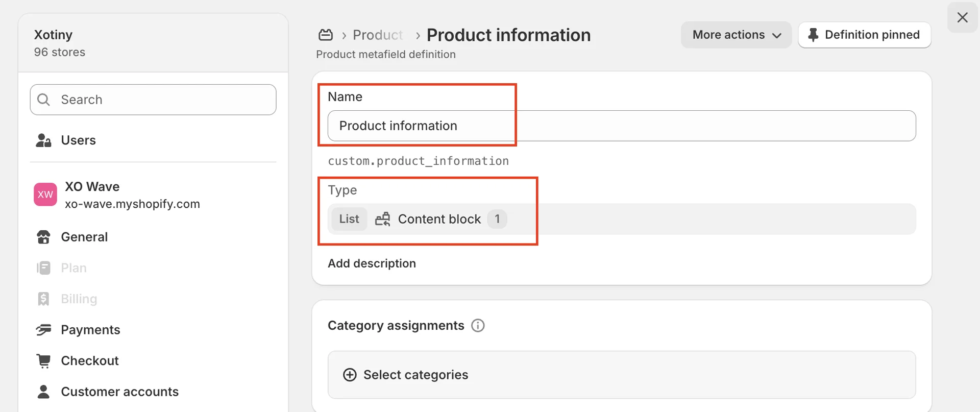Click the Billing receipt icon

pos(44,299)
